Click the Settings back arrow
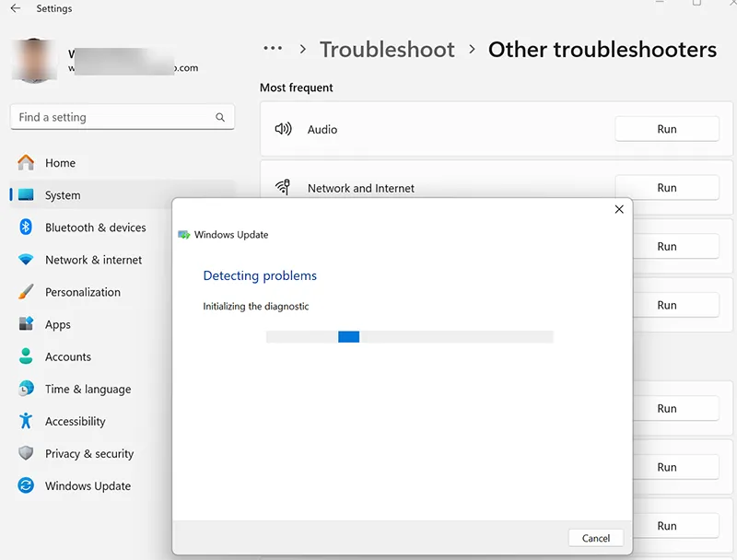The width and height of the screenshot is (737, 560). pyautogui.click(x=16, y=8)
